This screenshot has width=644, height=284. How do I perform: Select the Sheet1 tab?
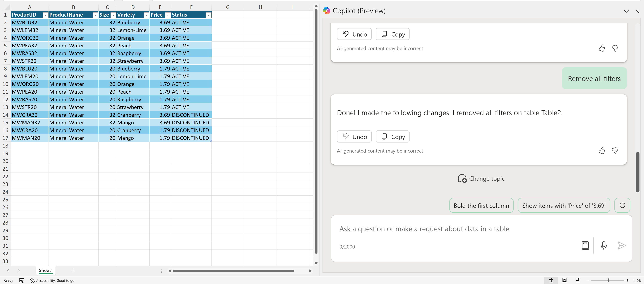pyautogui.click(x=46, y=271)
